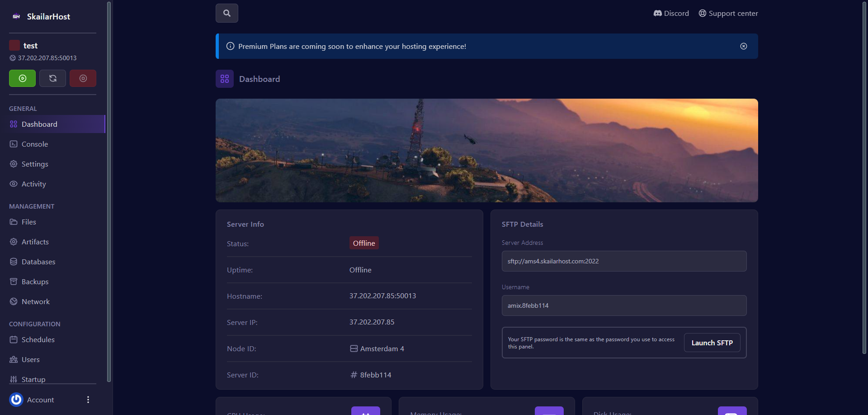
Task: Restart the server using the refresh icon
Action: pos(52,78)
